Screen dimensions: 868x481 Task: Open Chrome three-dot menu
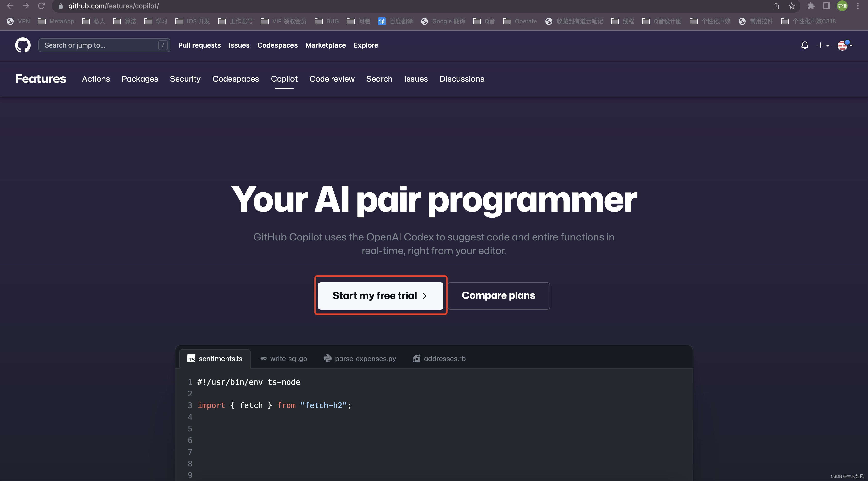[x=858, y=6]
